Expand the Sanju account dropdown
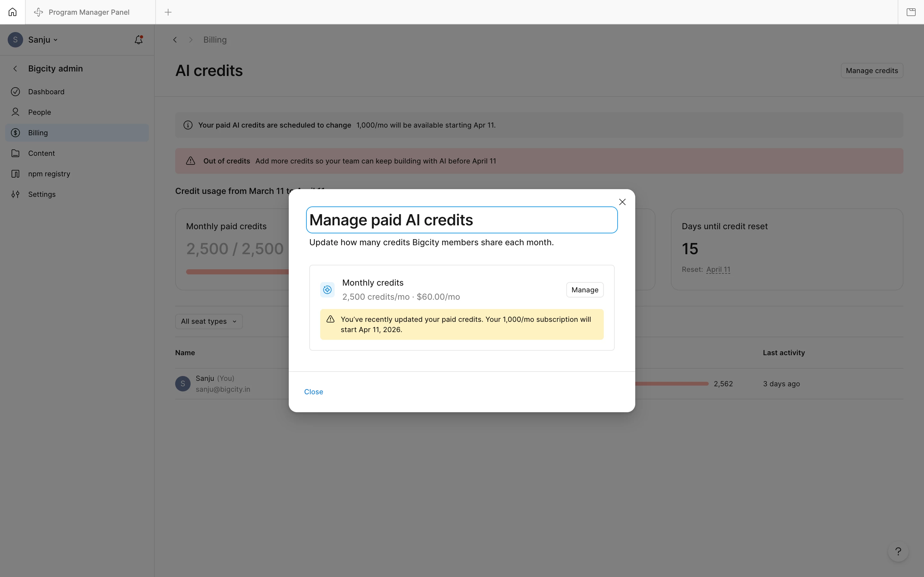924x577 pixels. [42, 40]
